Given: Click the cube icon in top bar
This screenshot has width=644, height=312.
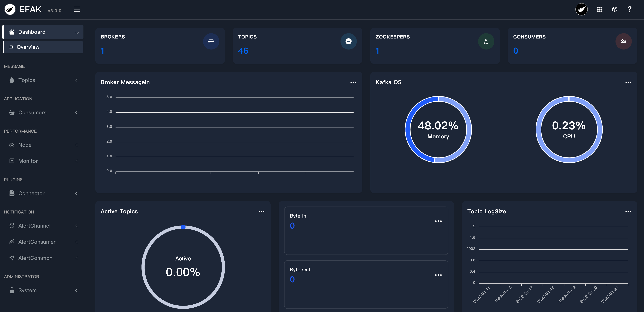Looking at the screenshot, I should tap(614, 9).
